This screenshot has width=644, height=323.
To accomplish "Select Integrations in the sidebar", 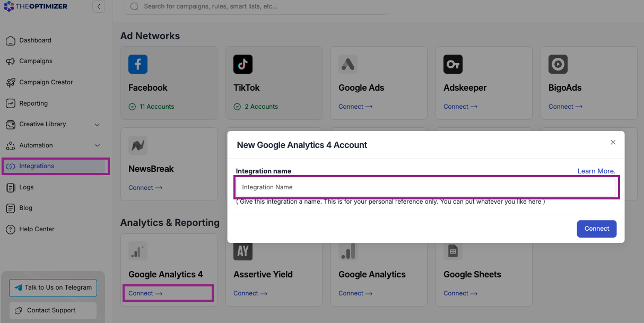I will (56, 166).
